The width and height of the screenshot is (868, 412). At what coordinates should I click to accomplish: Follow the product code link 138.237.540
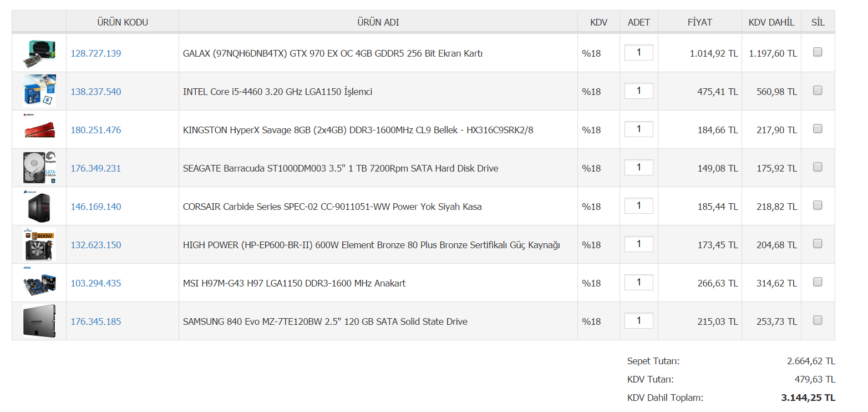pyautogui.click(x=95, y=92)
